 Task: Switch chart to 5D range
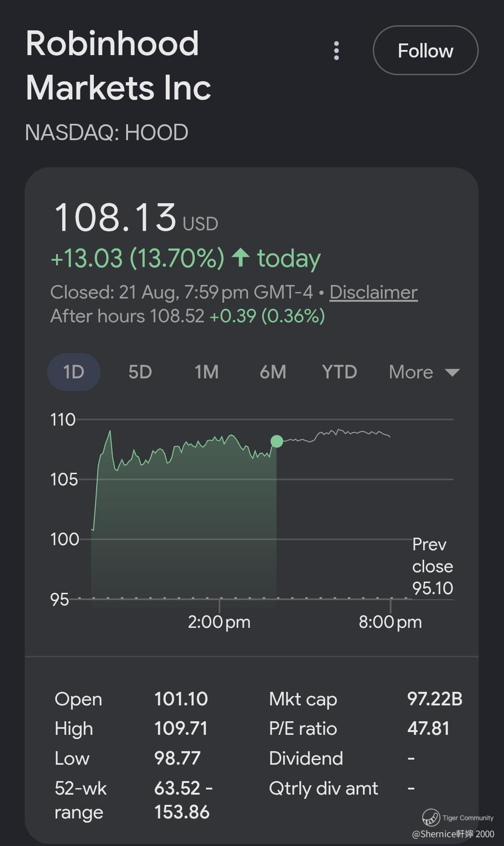pos(140,372)
